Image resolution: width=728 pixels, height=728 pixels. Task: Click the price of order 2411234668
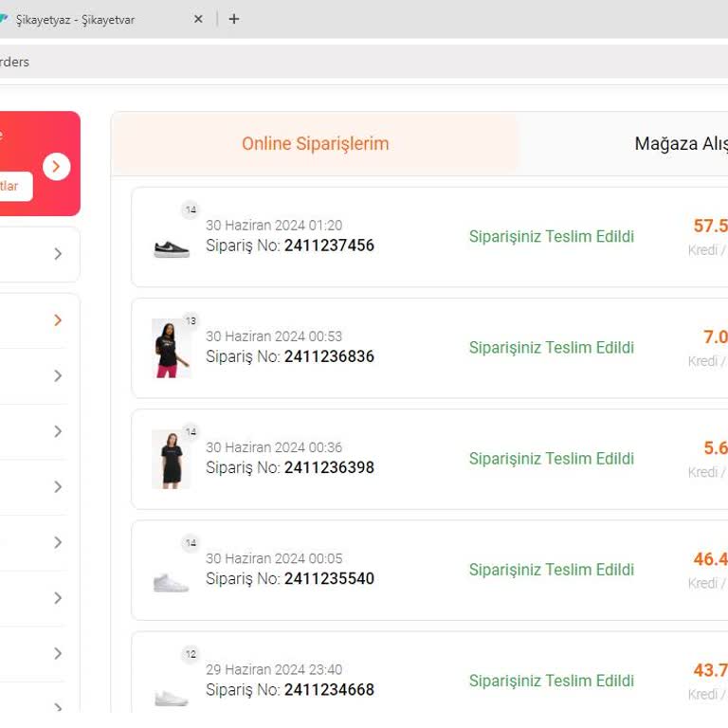click(710, 670)
